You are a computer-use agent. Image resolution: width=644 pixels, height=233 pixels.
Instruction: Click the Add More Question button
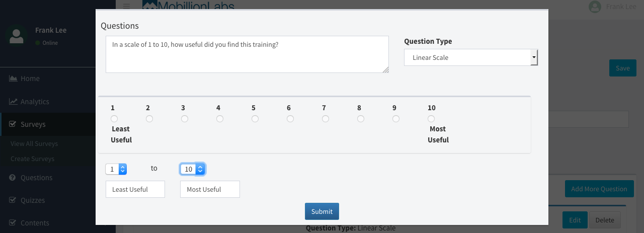(599, 189)
